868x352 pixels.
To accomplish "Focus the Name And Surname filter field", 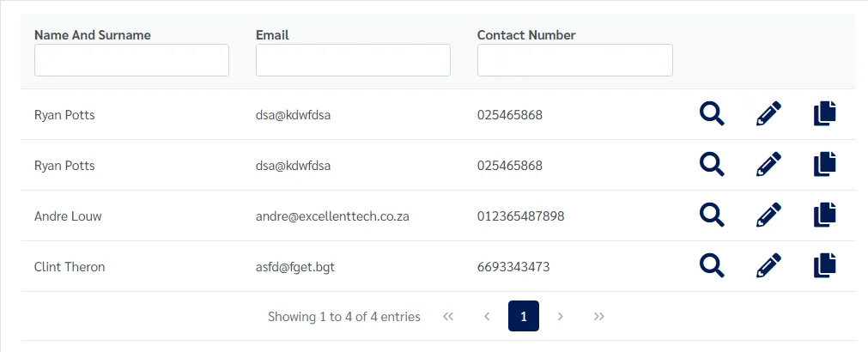I will (131, 60).
